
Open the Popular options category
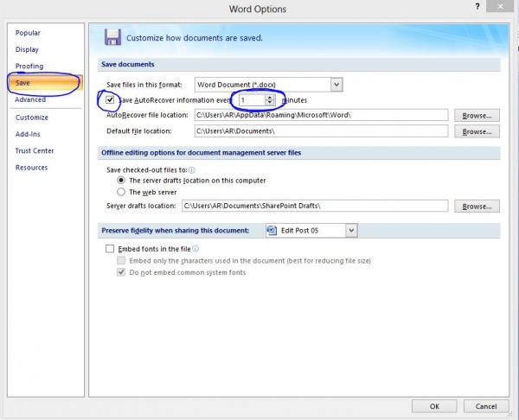click(28, 33)
